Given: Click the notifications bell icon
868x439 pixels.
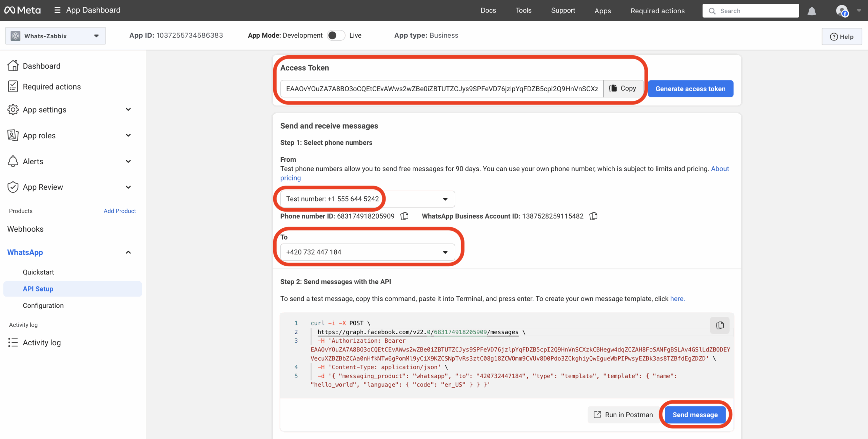Looking at the screenshot, I should (x=811, y=11).
